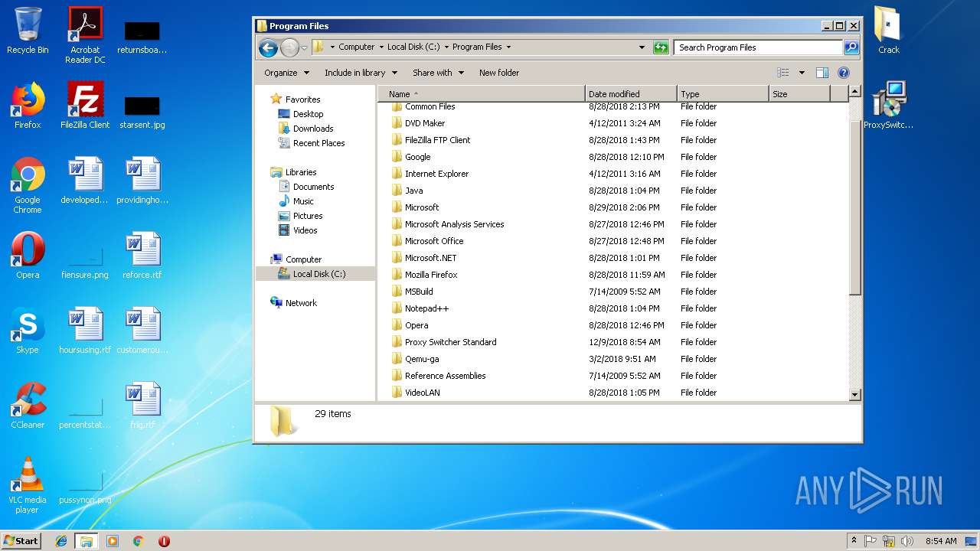Open the volume control in the system tray

(906, 541)
